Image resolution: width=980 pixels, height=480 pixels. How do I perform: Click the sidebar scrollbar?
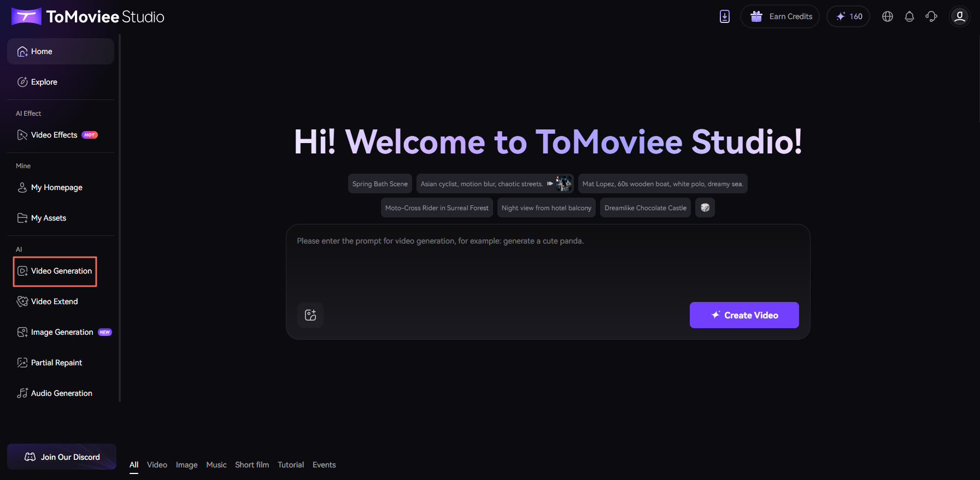coord(120,218)
